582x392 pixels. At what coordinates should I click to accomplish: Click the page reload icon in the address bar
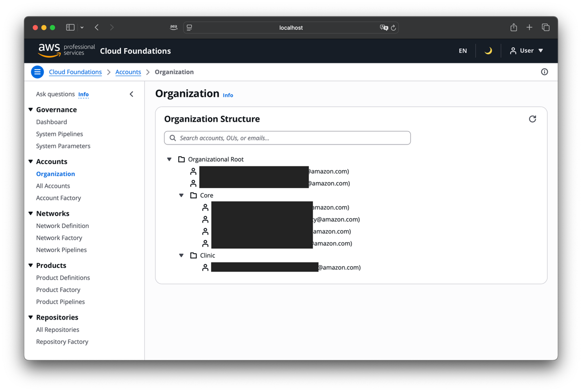pos(393,28)
